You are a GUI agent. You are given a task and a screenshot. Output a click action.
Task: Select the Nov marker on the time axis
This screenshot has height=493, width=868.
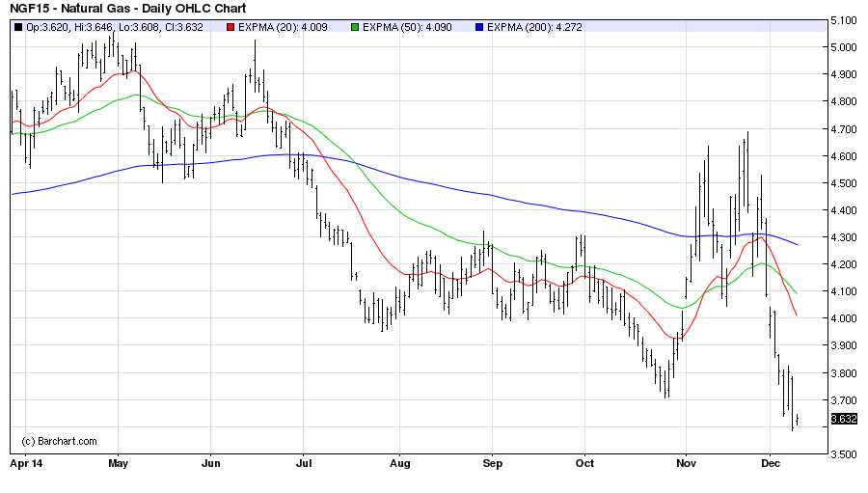pos(686,462)
